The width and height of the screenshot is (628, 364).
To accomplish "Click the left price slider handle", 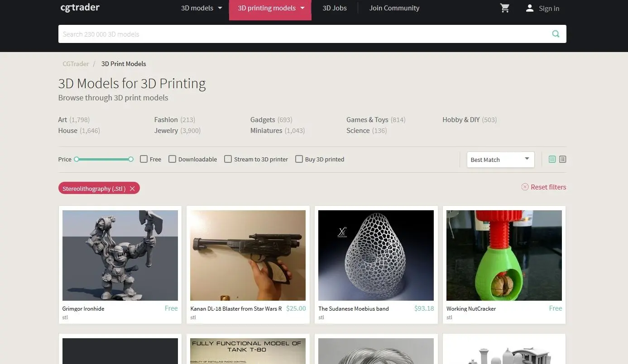I will 77,159.
